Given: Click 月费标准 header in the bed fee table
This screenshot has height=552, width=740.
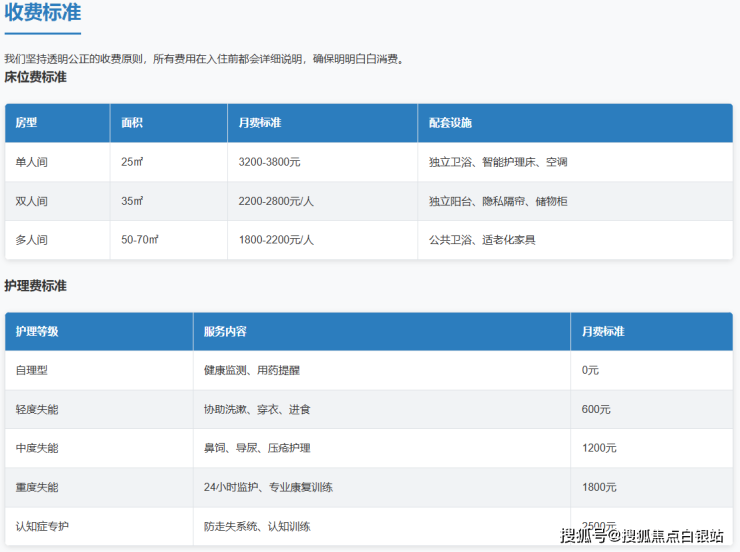Looking at the screenshot, I should 260,123.
